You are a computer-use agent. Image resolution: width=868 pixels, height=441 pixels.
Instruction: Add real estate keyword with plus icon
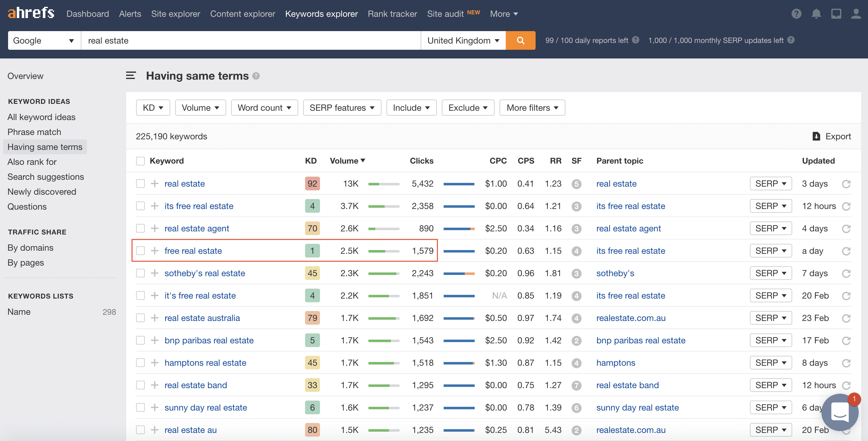pos(155,183)
